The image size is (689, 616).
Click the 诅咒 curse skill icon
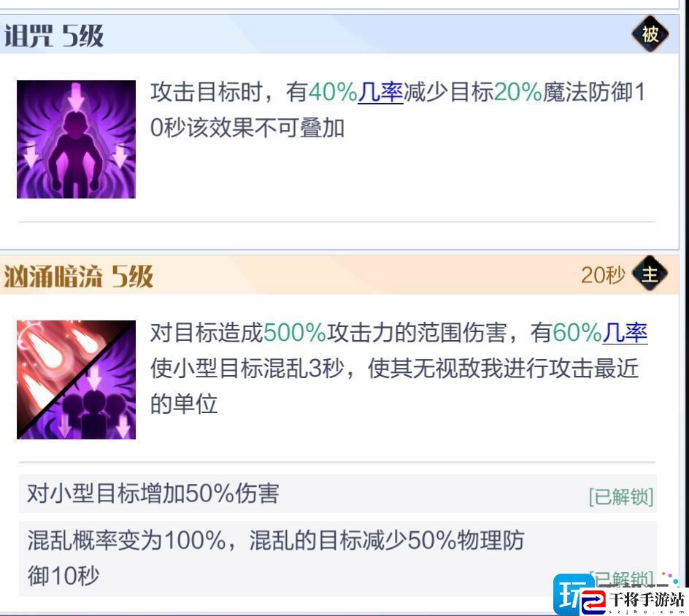(76, 139)
